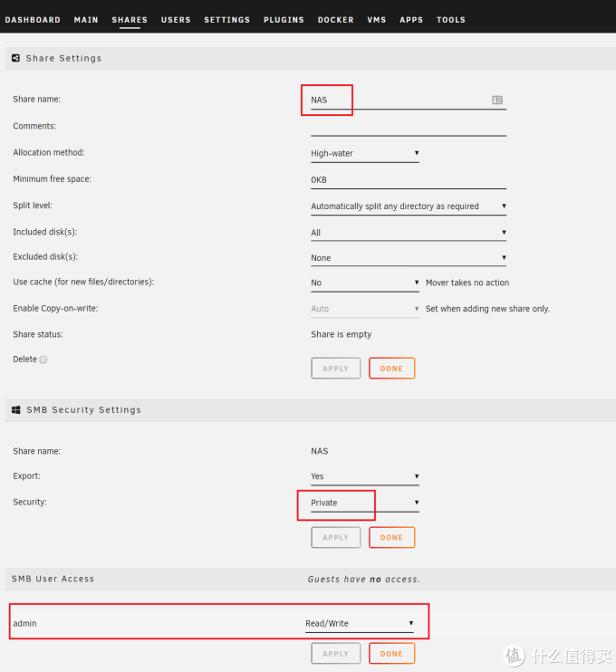Click the Share Settings heading text

63,58
